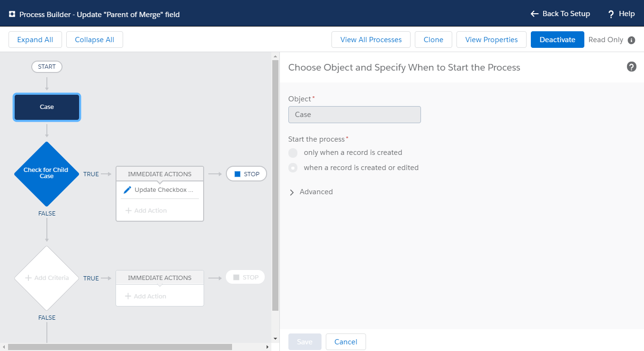The height and width of the screenshot is (351, 644).
Task: Click the "Read Only" status text
Action: click(606, 40)
